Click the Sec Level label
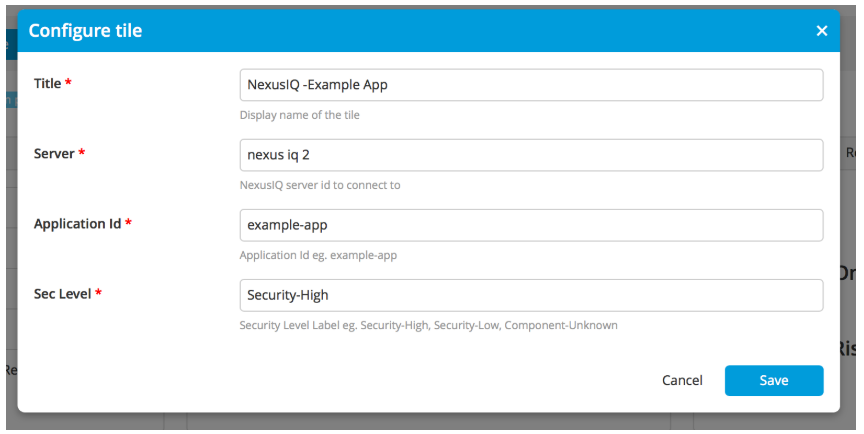 [x=62, y=294]
